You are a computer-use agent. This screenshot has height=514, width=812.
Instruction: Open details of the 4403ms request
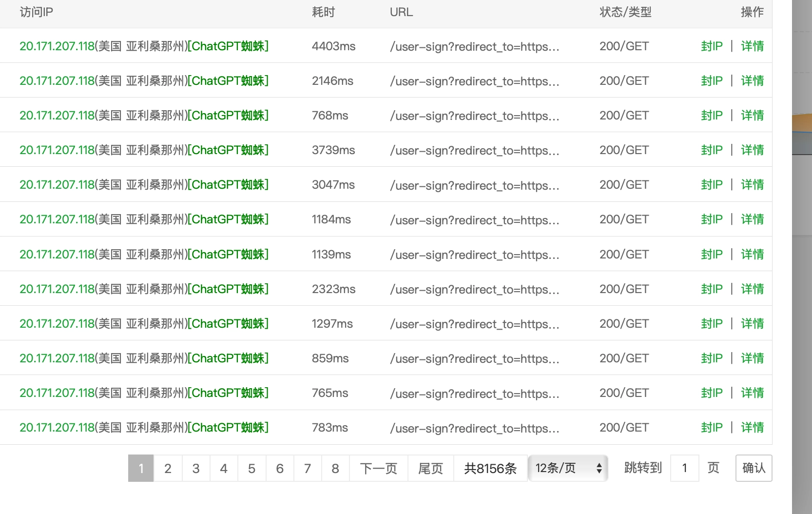752,46
